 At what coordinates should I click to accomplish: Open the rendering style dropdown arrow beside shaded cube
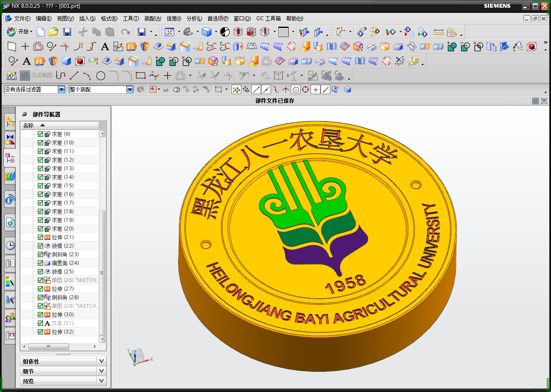216,32
